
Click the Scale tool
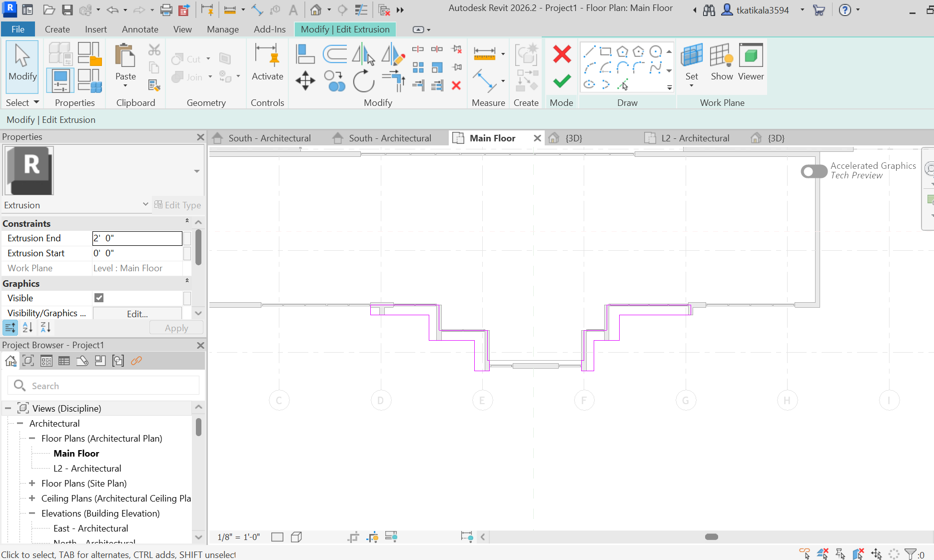pos(437,67)
